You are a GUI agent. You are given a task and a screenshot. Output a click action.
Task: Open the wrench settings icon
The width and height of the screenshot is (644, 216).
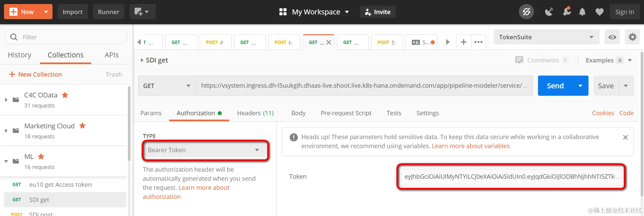[567, 12]
